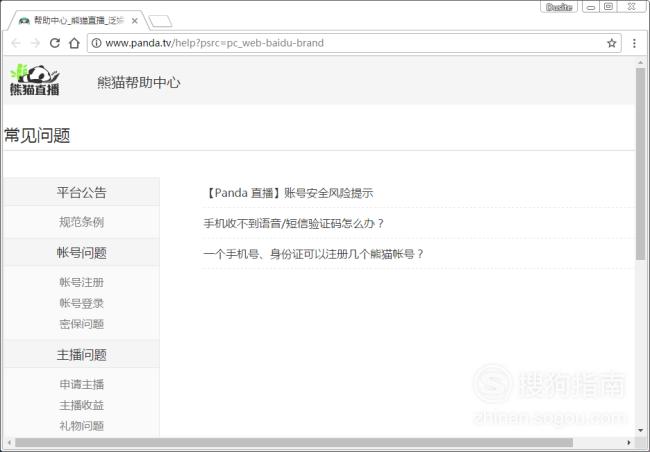650x452 pixels.
Task: Select 帐号注册 in the sidebar
Action: click(81, 282)
